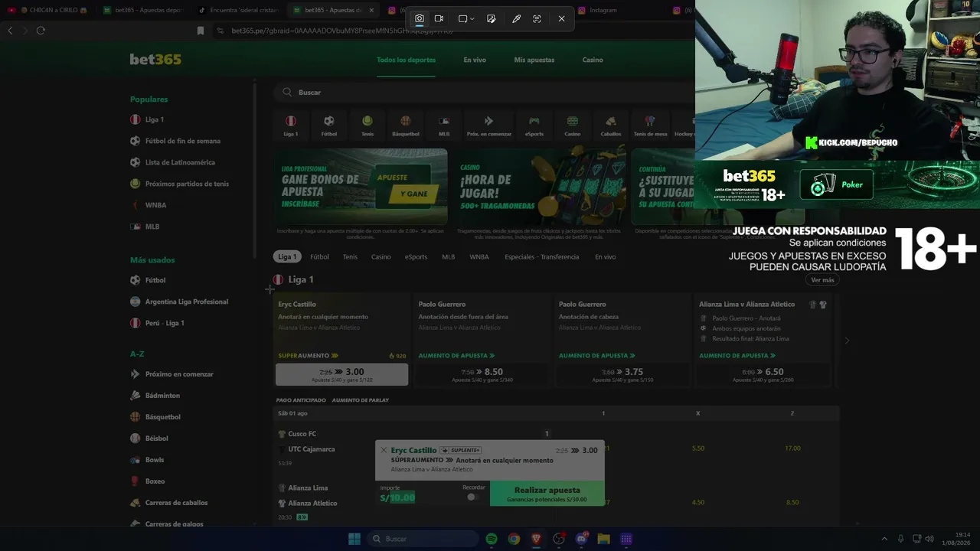Image resolution: width=980 pixels, height=551 pixels.
Task: Select Paolo Guerrero 3.75 header goal odds
Action: coord(622,374)
